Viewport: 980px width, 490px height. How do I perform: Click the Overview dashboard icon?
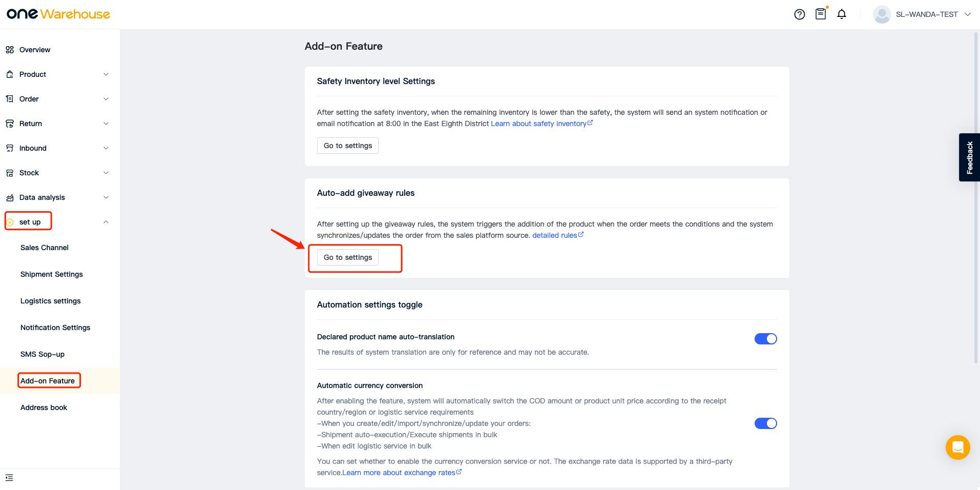click(x=10, y=50)
